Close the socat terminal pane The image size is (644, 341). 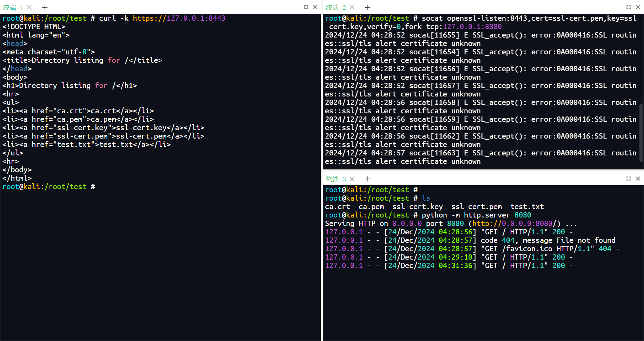pos(638,7)
